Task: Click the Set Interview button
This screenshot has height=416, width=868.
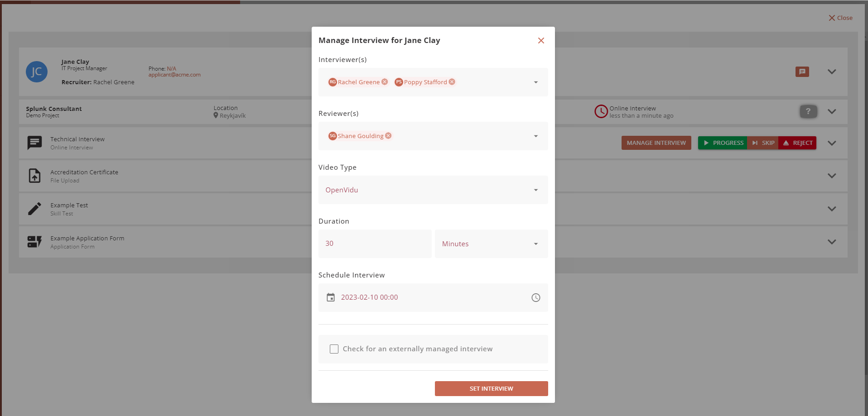Action: point(491,388)
